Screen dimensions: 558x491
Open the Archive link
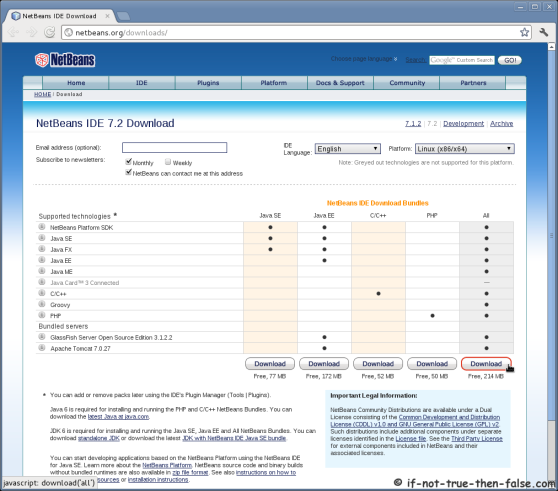[501, 123]
